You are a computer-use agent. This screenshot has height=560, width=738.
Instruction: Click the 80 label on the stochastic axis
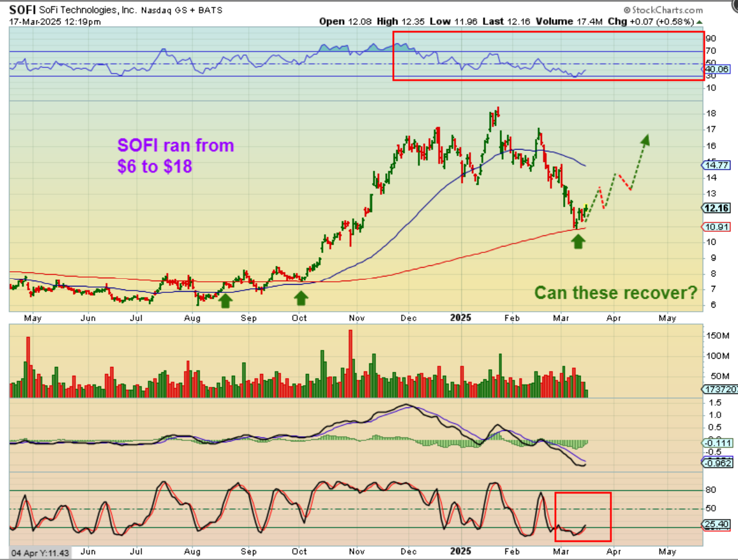[711, 490]
